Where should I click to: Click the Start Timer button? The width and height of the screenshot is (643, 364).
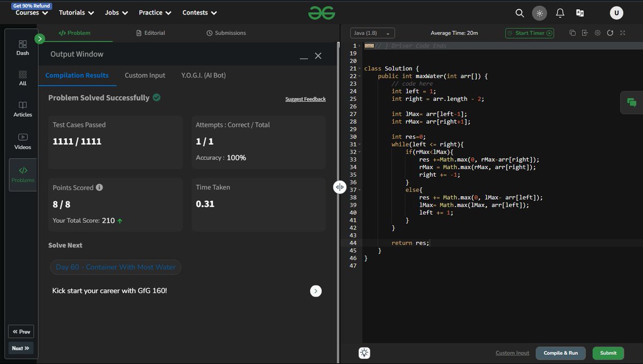point(530,33)
